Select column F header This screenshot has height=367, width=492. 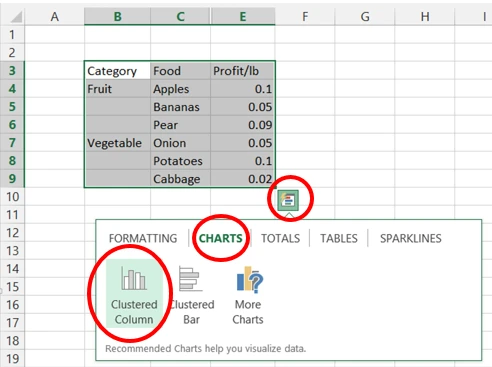pyautogui.click(x=305, y=16)
